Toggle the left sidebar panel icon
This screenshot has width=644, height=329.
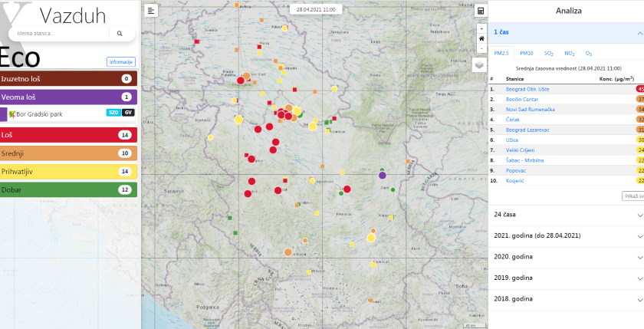click(x=152, y=10)
